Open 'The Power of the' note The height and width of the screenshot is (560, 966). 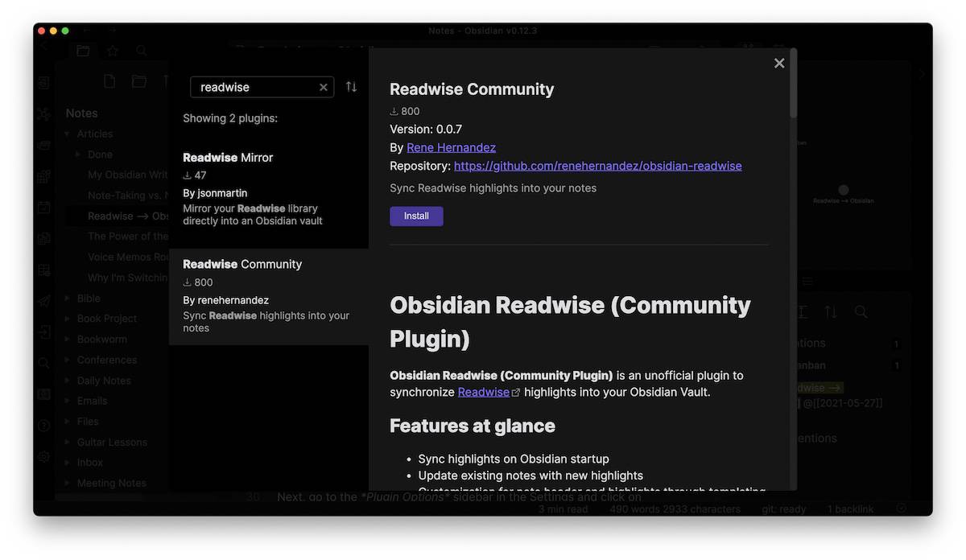128,237
